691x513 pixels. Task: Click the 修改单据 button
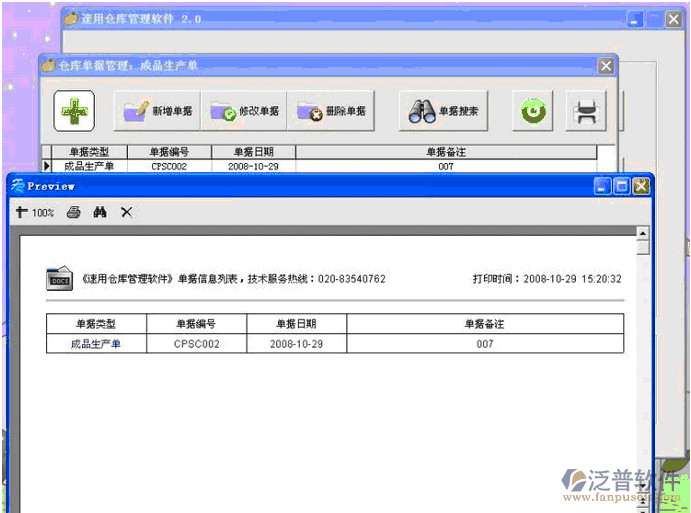pyautogui.click(x=244, y=111)
